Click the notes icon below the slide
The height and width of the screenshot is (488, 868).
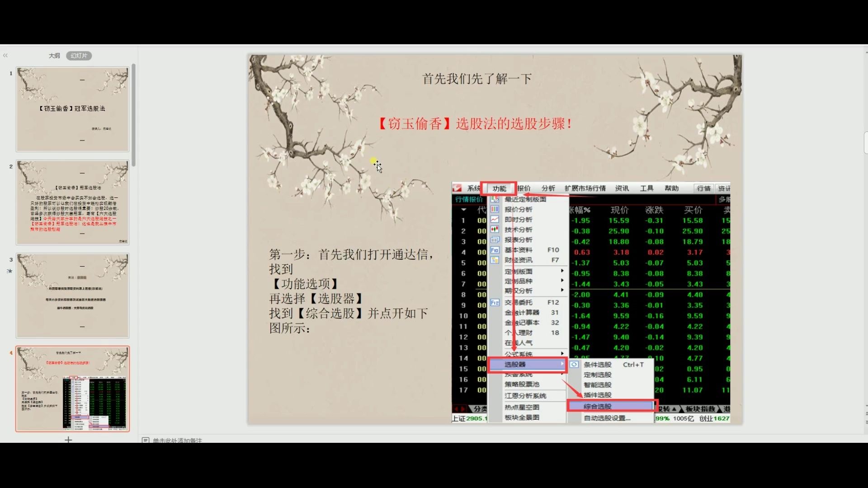[146, 440]
